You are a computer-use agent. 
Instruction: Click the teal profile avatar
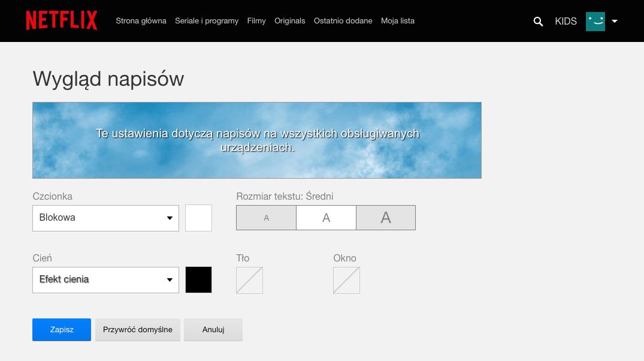(x=595, y=22)
